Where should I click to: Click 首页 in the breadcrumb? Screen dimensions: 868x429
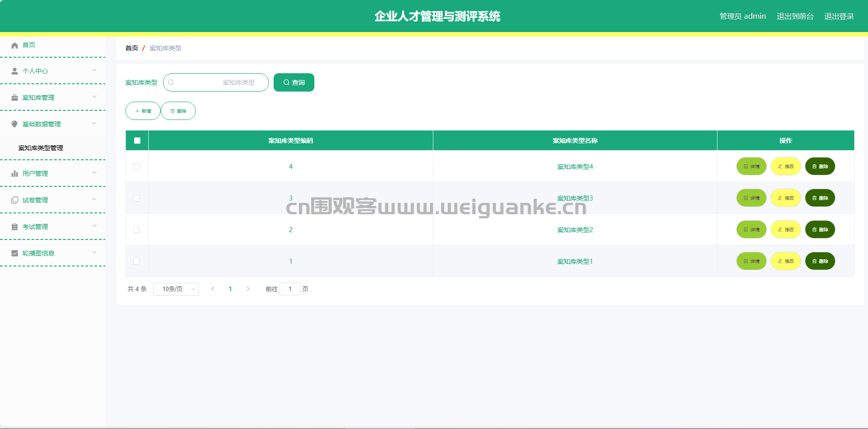(x=132, y=48)
